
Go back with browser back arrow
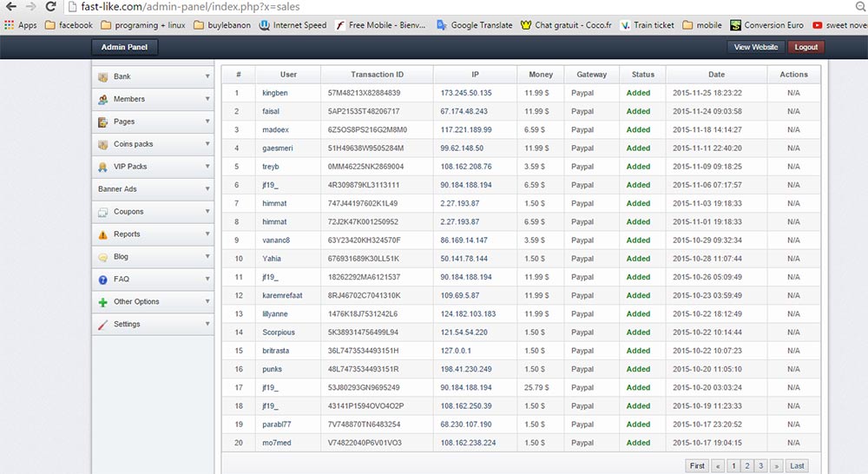click(11, 7)
